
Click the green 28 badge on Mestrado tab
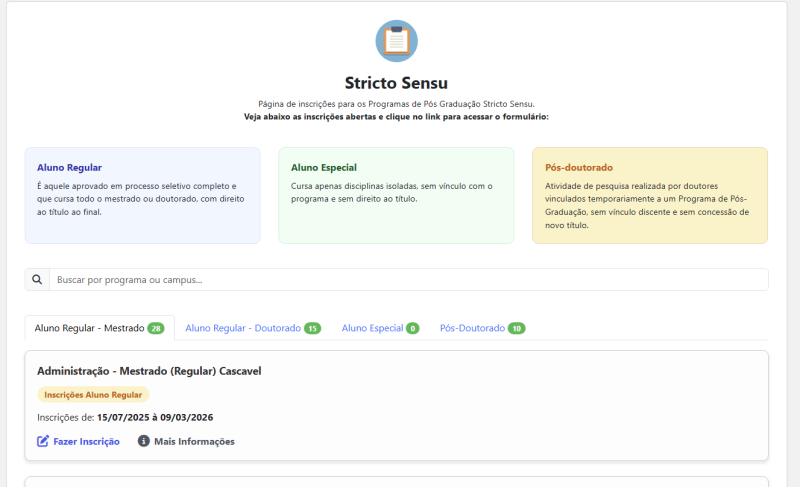156,328
